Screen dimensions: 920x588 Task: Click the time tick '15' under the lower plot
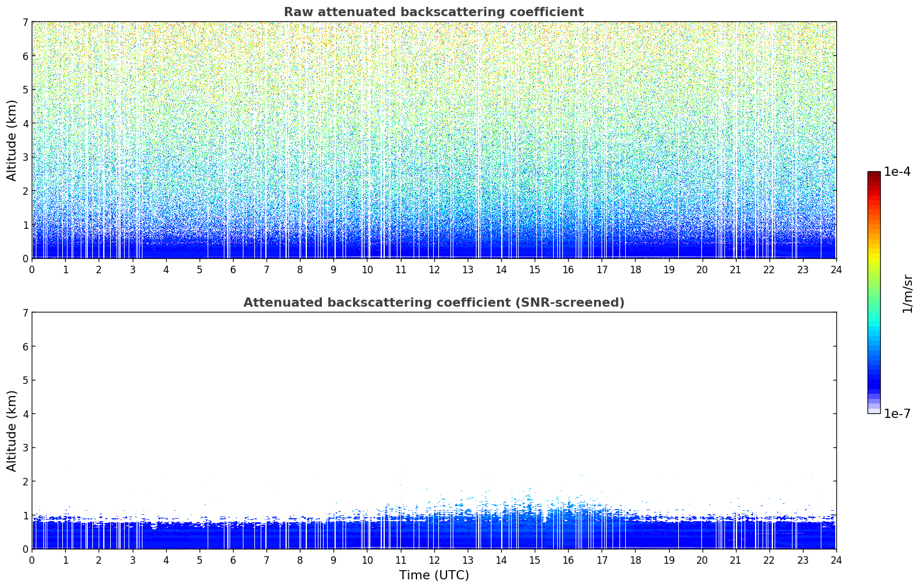[535, 560]
